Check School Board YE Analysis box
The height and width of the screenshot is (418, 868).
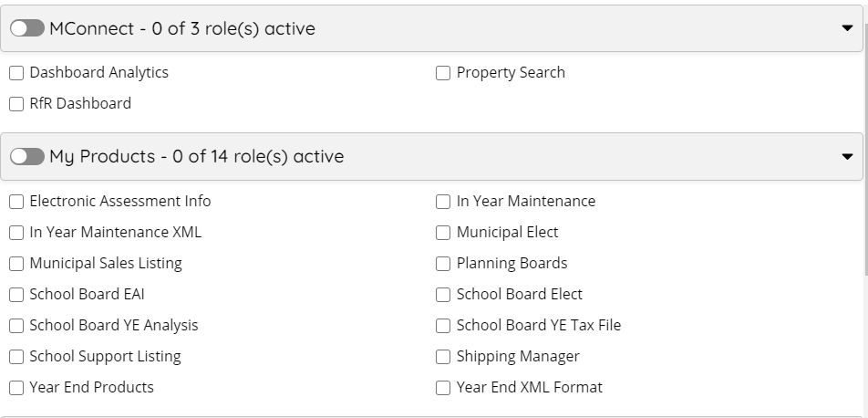[x=16, y=326]
